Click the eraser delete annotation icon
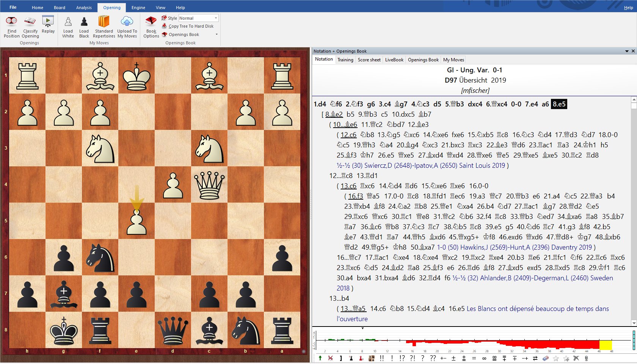This screenshot has width=637, height=364. [x=546, y=358]
